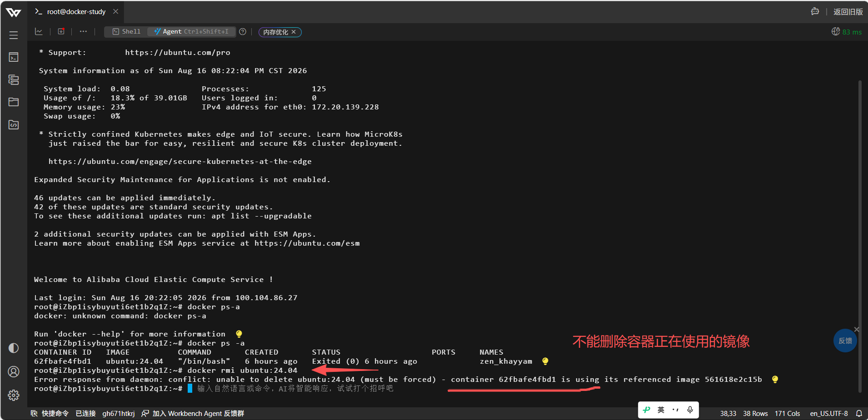Click the 已连接 connection status

click(85, 413)
